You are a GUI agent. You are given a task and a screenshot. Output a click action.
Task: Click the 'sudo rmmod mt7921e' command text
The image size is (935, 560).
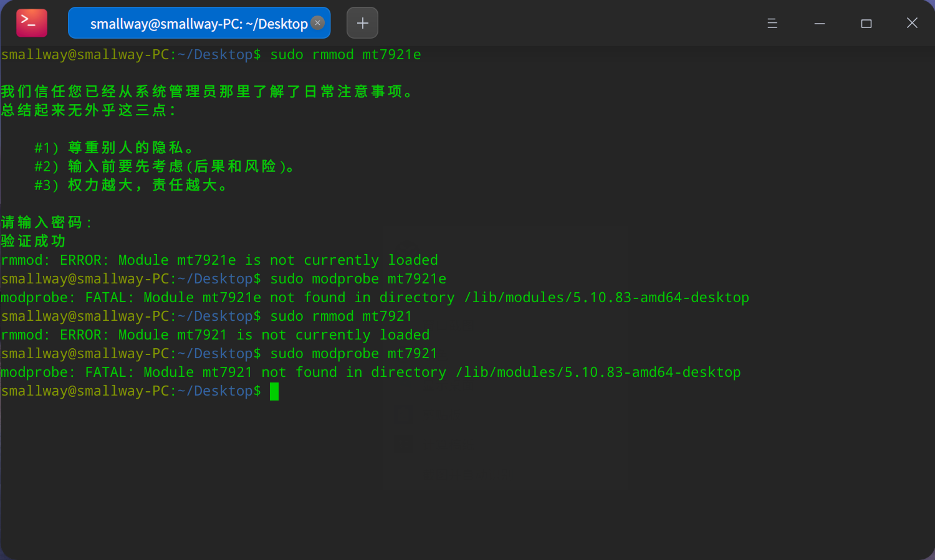point(345,55)
